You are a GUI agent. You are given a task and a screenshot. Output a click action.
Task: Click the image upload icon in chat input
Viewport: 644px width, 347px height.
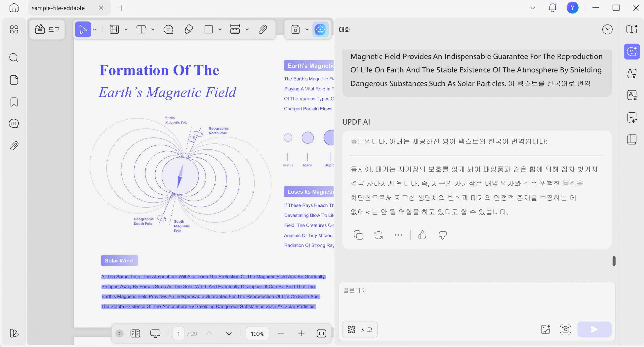[545, 329]
